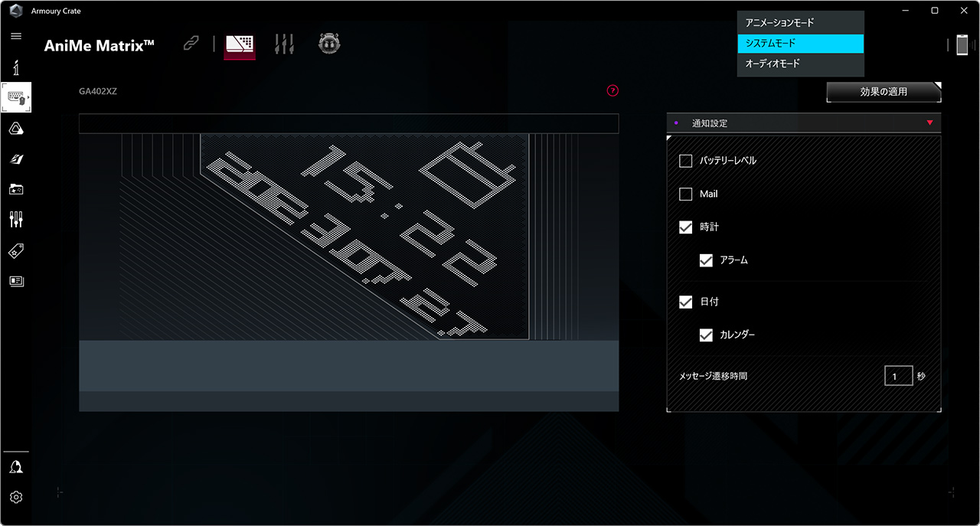
Task: Toggle the Mail checkbox
Action: (686, 194)
